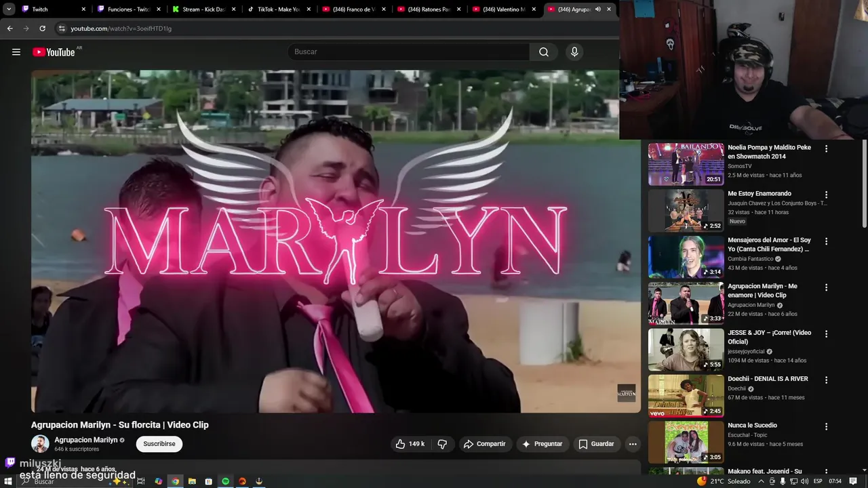This screenshot has width=868, height=488.
Task: Open options for Me Estoy Enamorando
Action: click(826, 195)
